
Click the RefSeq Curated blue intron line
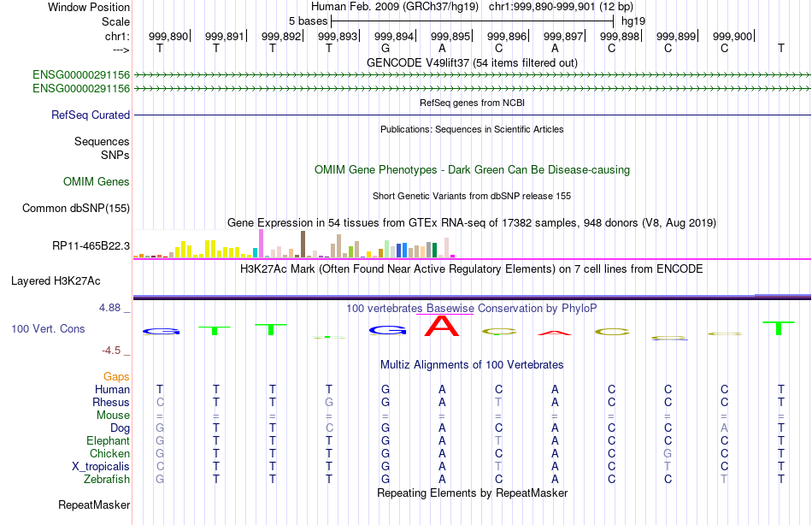pos(472,115)
